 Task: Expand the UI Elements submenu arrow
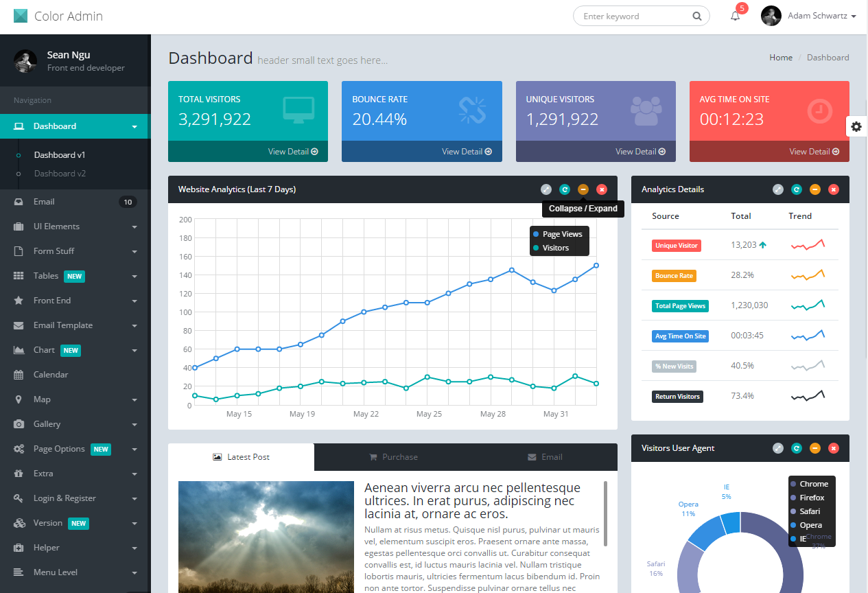[x=134, y=227]
